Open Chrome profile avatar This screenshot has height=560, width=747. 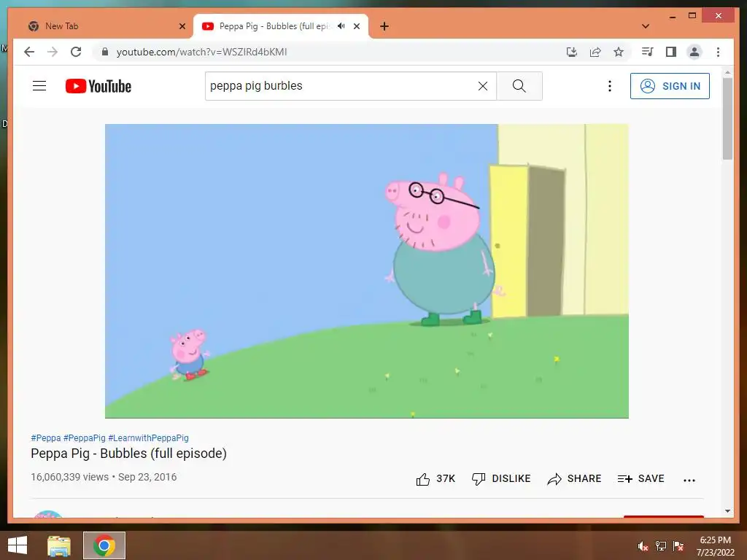point(694,52)
